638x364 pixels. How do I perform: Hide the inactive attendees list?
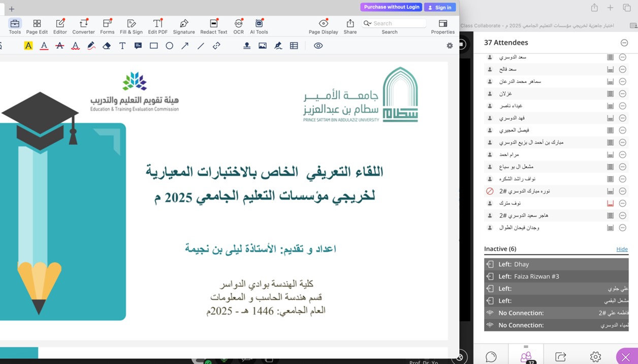point(622,249)
